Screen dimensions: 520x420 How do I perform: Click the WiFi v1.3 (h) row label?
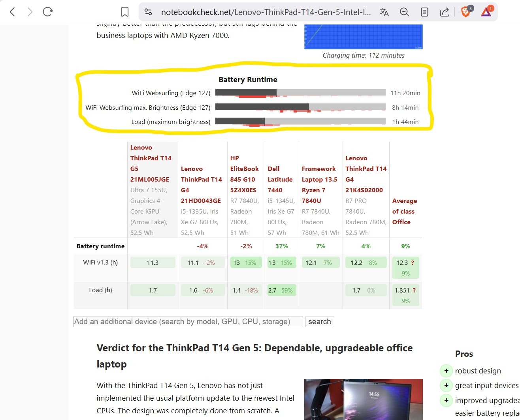click(x=100, y=262)
